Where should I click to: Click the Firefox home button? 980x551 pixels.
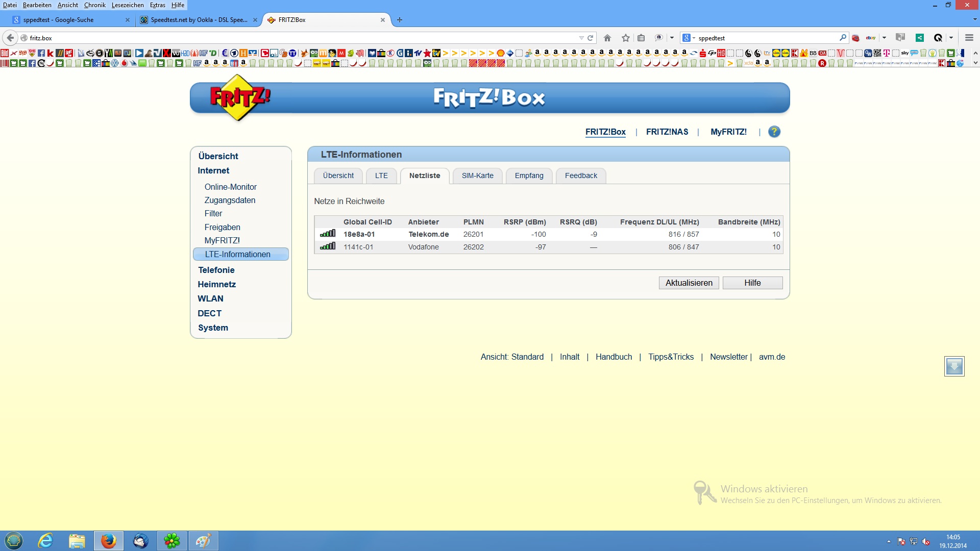pyautogui.click(x=607, y=38)
